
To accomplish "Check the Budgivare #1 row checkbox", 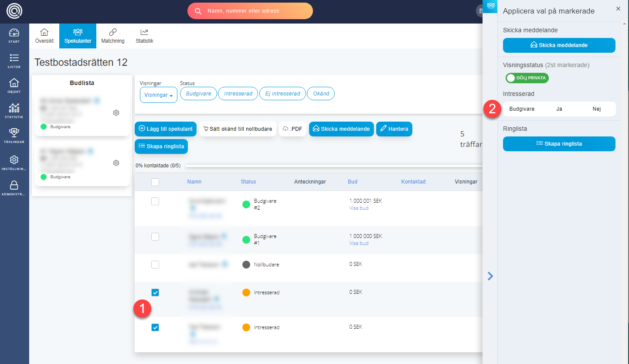I will click(x=155, y=237).
